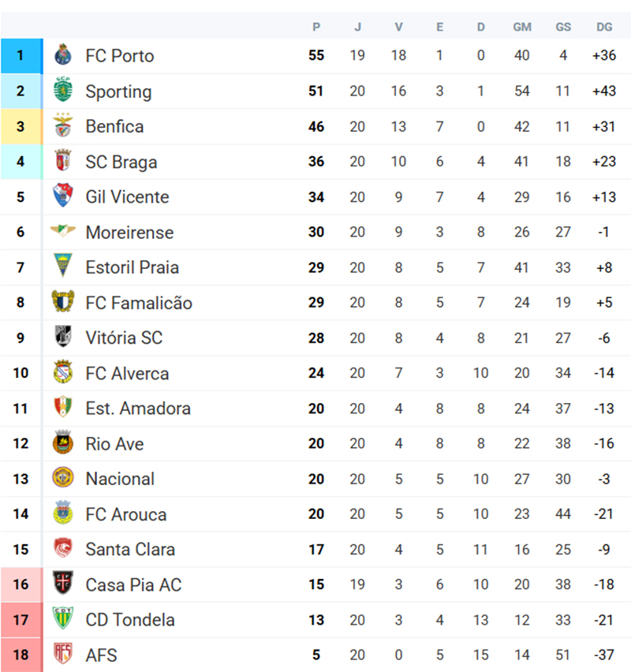Screen dimensions: 631x672
Task: Sort table by the P points column header
Action: (316, 27)
